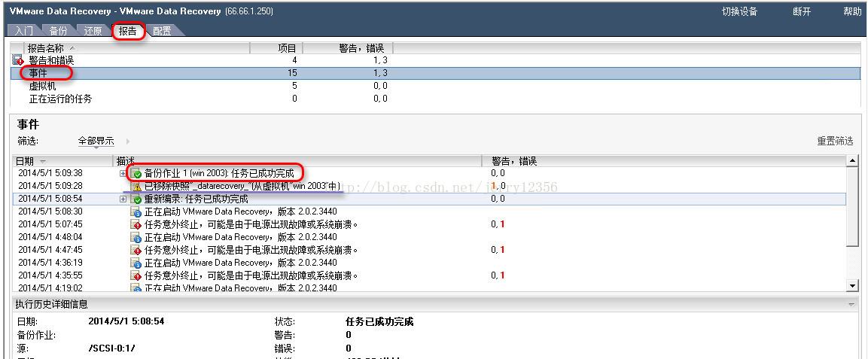Switch to the 还原 tab
Screen dimensions: 868x359
(93, 31)
